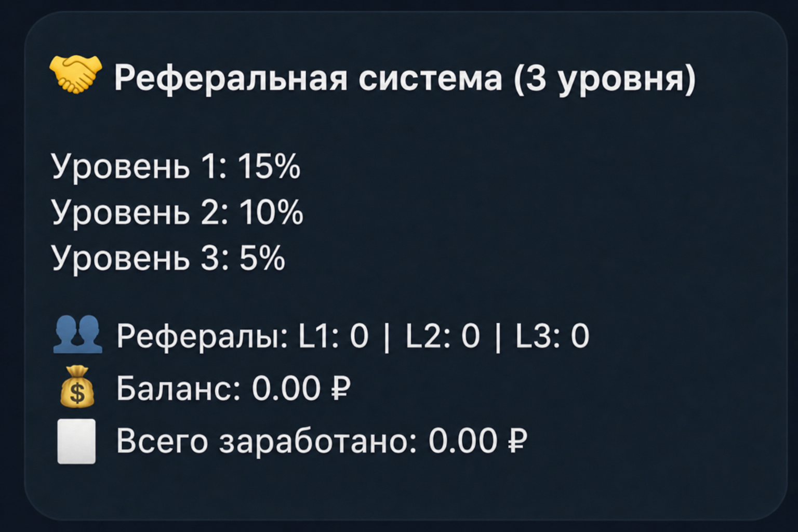Click the L3: 0 referral count
798x532 pixels.
(552, 336)
